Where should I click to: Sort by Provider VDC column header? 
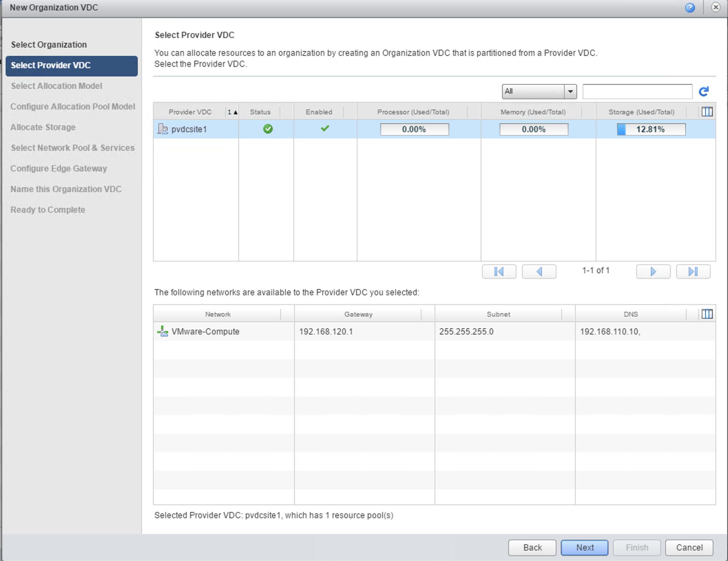coord(190,112)
